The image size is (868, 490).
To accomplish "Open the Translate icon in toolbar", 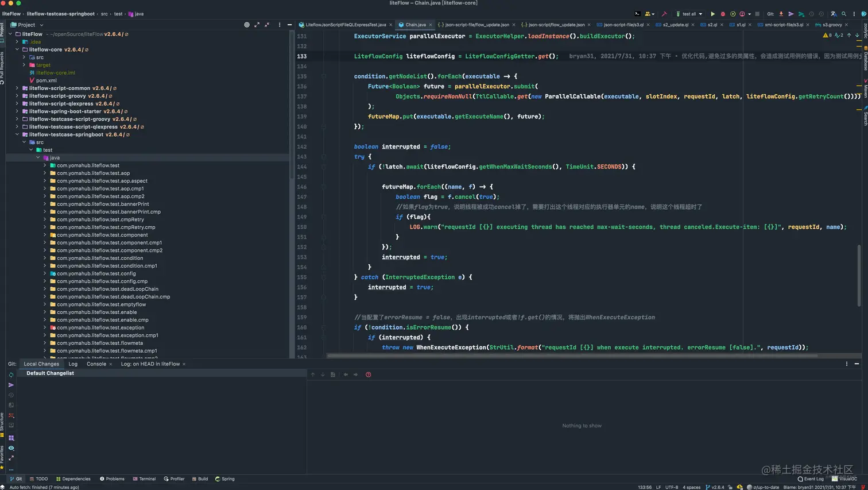I will point(834,14).
